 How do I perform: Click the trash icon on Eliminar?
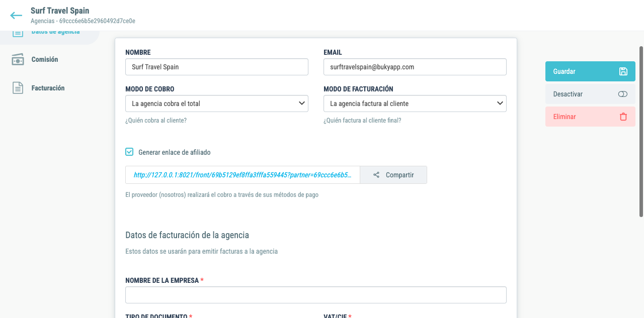(x=623, y=117)
